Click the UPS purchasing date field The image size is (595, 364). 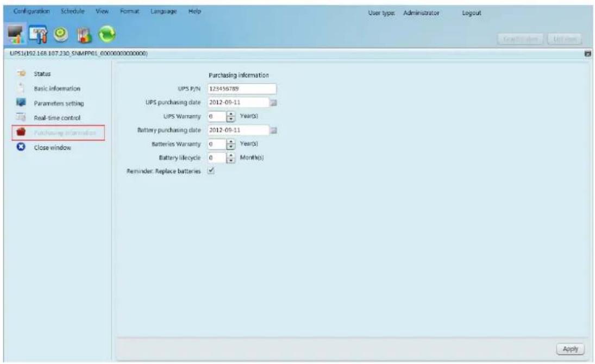(239, 103)
